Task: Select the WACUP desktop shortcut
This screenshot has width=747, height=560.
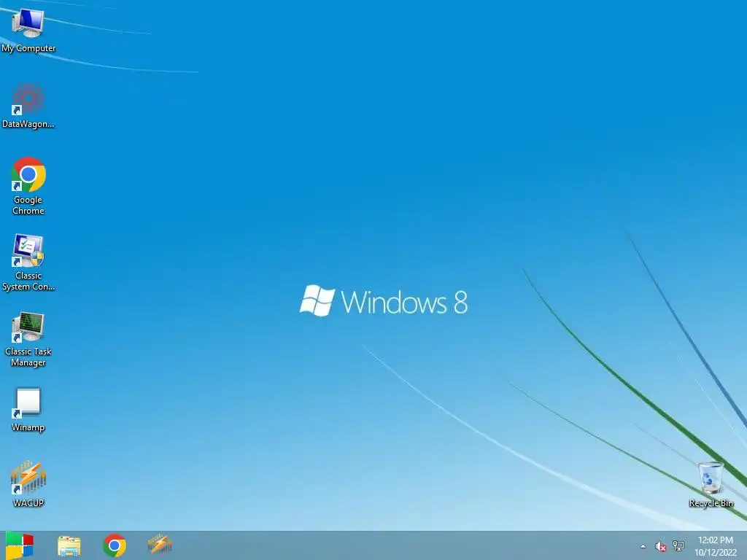Action: [28, 484]
